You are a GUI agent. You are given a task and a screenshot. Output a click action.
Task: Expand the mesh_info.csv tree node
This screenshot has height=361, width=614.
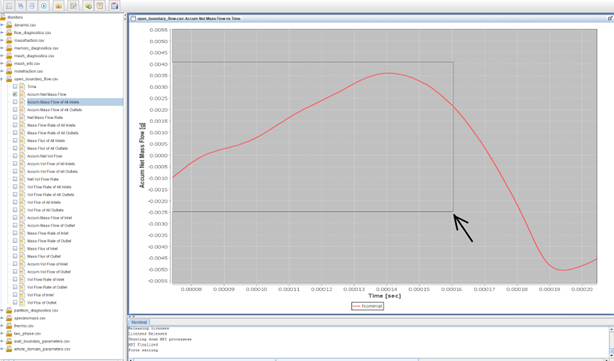pyautogui.click(x=2, y=63)
